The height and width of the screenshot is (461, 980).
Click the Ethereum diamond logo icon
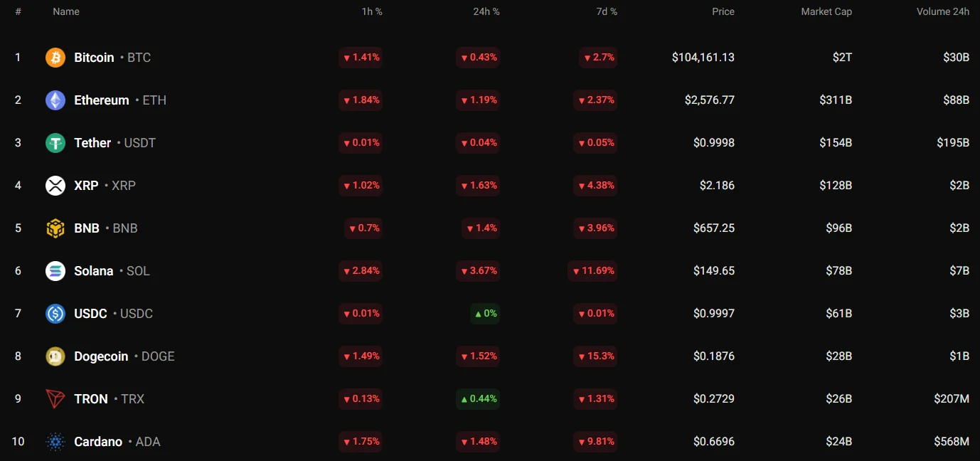click(55, 100)
